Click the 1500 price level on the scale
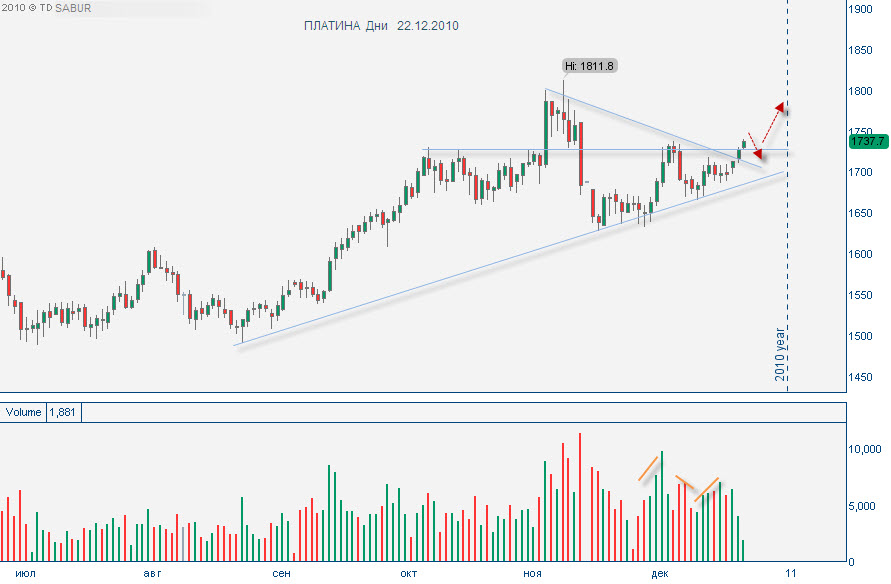The width and height of the screenshot is (891, 584). click(860, 336)
